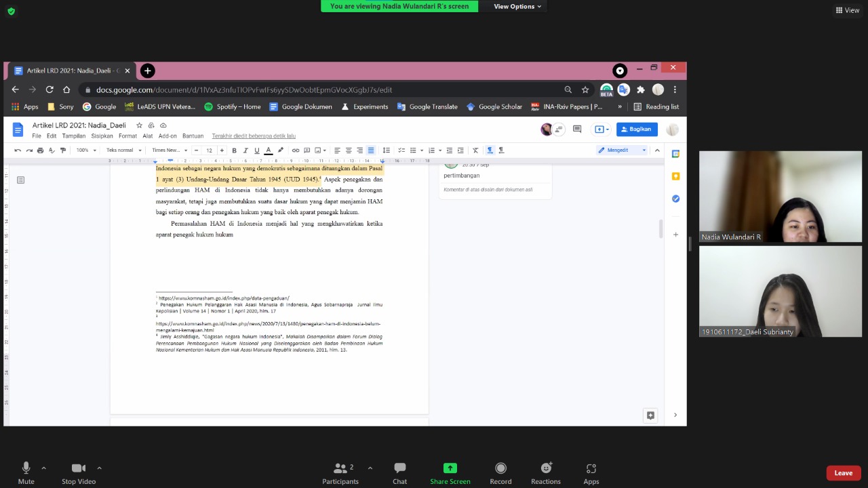The image size is (868, 488).
Task: Mute the microphone
Action: 26,472
